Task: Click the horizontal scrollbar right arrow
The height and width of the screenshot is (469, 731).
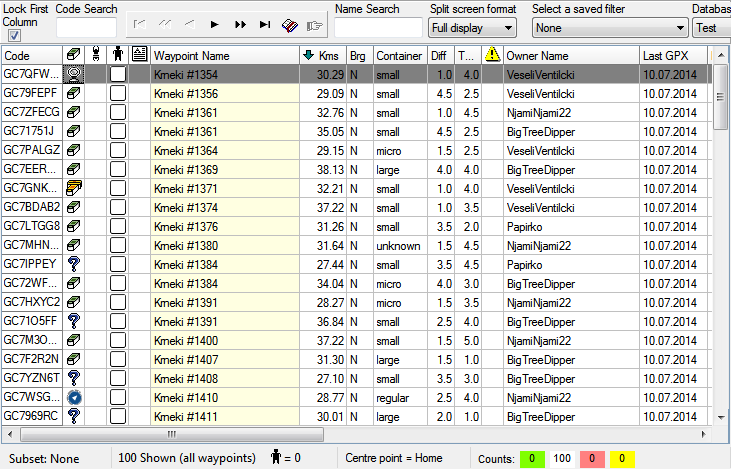Action: point(704,435)
